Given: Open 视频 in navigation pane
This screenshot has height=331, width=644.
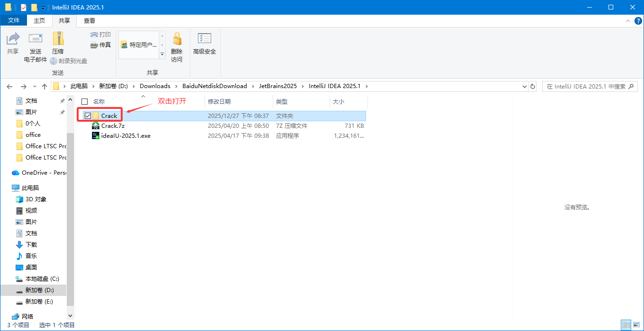Looking at the screenshot, I should click(31, 211).
